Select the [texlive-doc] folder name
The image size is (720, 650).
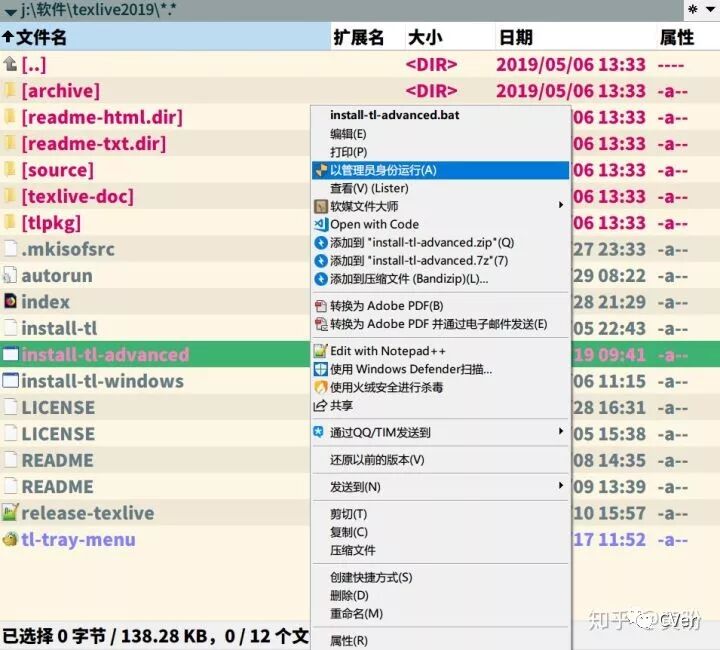click(78, 196)
